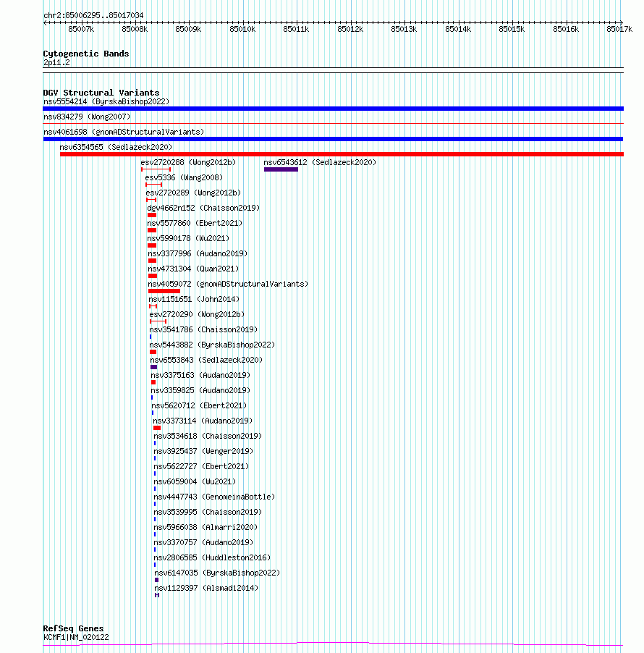Click nsv6553843 (Sedlazeck2020) label
Screen dimensions: 644x653
206,361
